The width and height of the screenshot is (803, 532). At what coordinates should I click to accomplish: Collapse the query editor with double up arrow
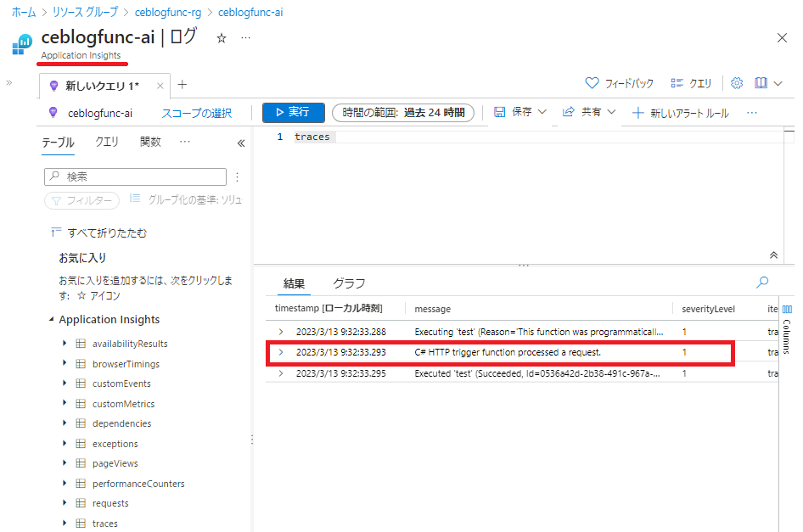click(773, 255)
